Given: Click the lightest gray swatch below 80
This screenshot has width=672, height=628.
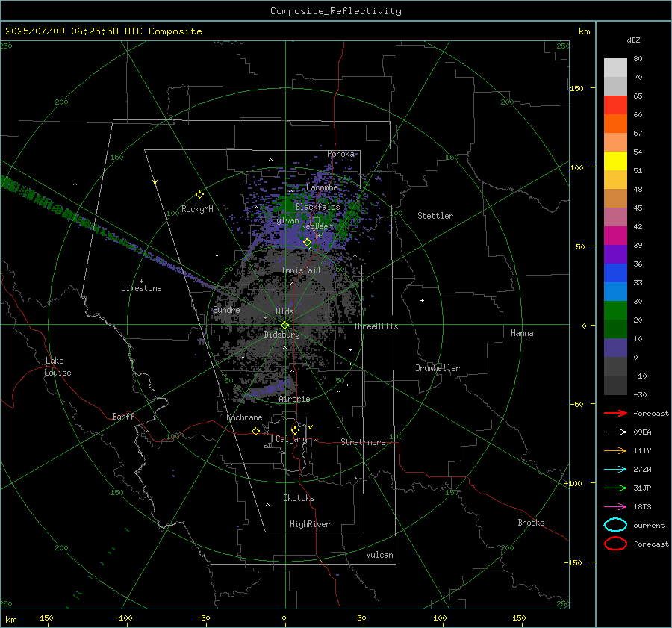Looking at the screenshot, I should (x=615, y=68).
